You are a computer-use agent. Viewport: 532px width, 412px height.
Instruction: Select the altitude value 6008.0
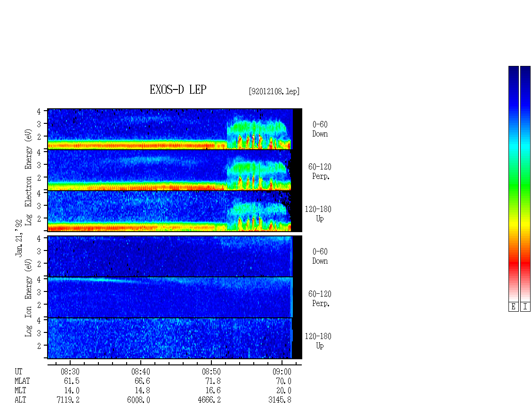pyautogui.click(x=138, y=400)
